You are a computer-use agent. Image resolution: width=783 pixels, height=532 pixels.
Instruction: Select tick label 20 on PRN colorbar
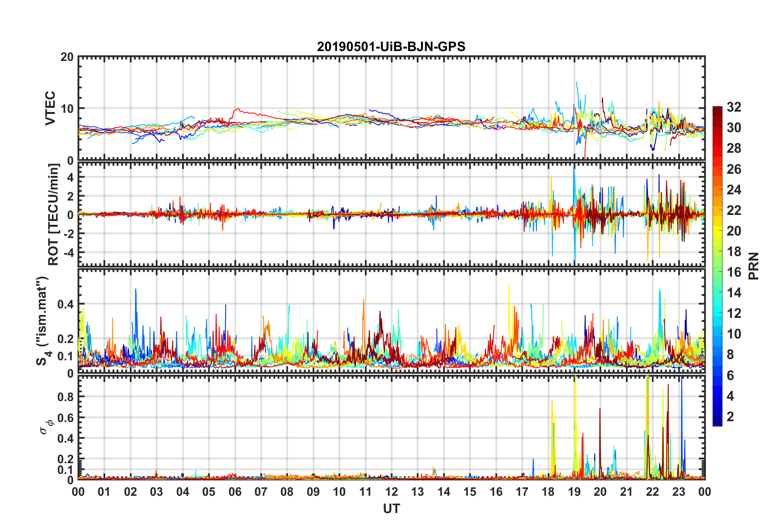[734, 231]
